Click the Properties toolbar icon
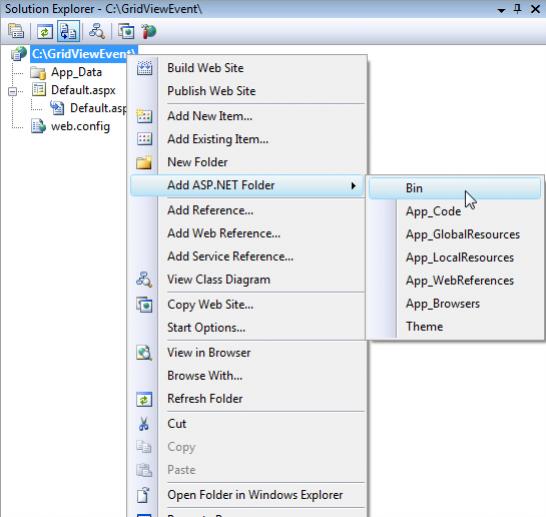546x517 pixels. [x=16, y=31]
